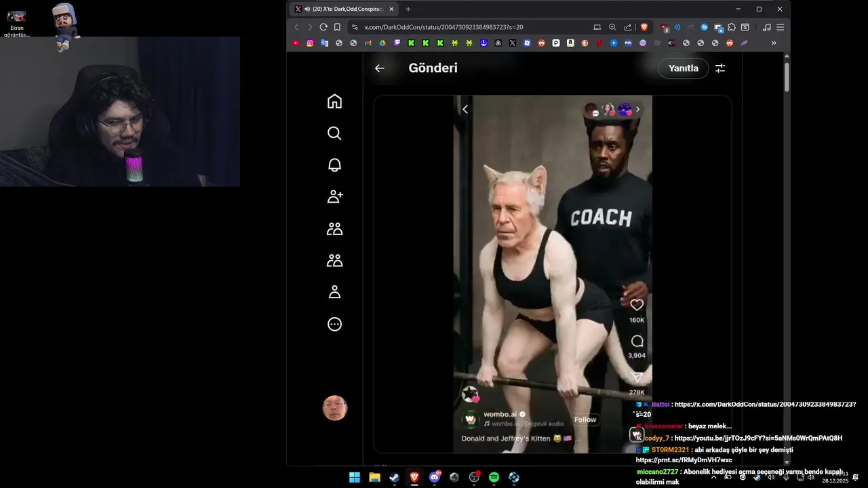Open the Amazon bookmark in bookmarks bar

click(x=570, y=43)
